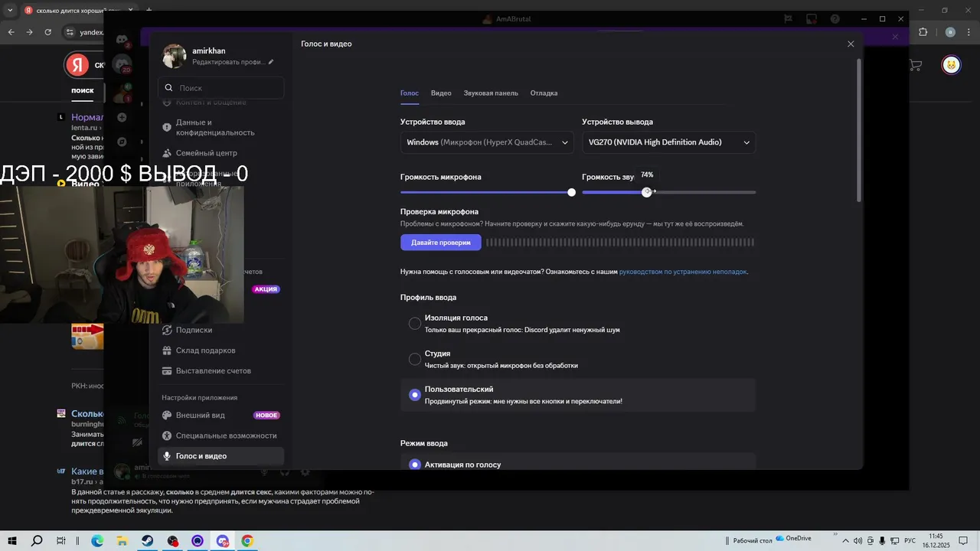
Task: Click the settings scrollbar
Action: coord(858,130)
